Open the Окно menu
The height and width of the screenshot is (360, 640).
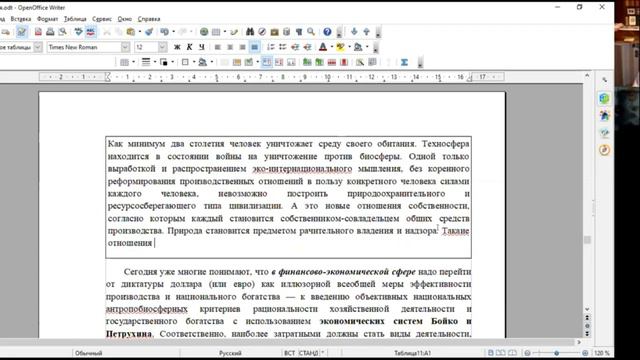click(x=125, y=19)
